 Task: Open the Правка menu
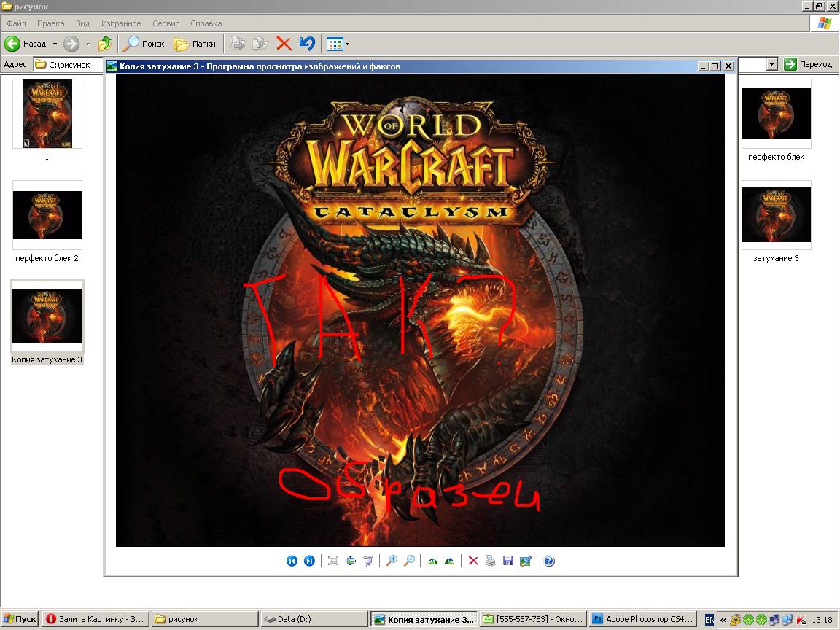pyautogui.click(x=51, y=23)
